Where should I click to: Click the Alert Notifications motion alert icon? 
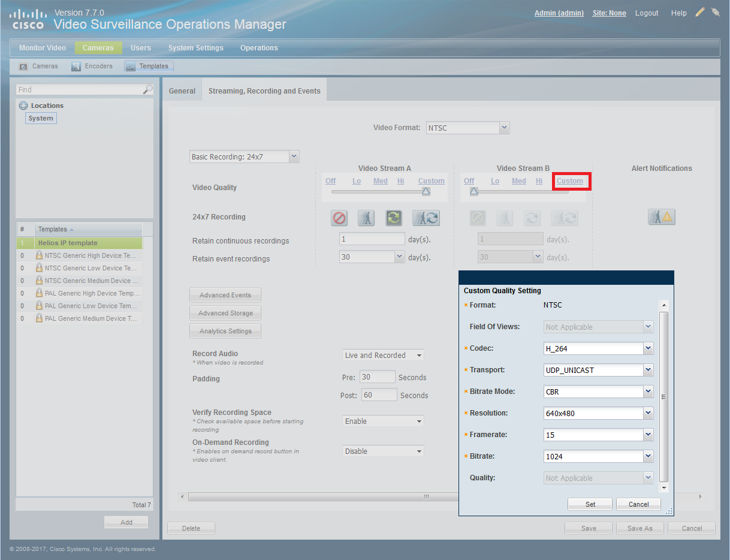(x=662, y=218)
